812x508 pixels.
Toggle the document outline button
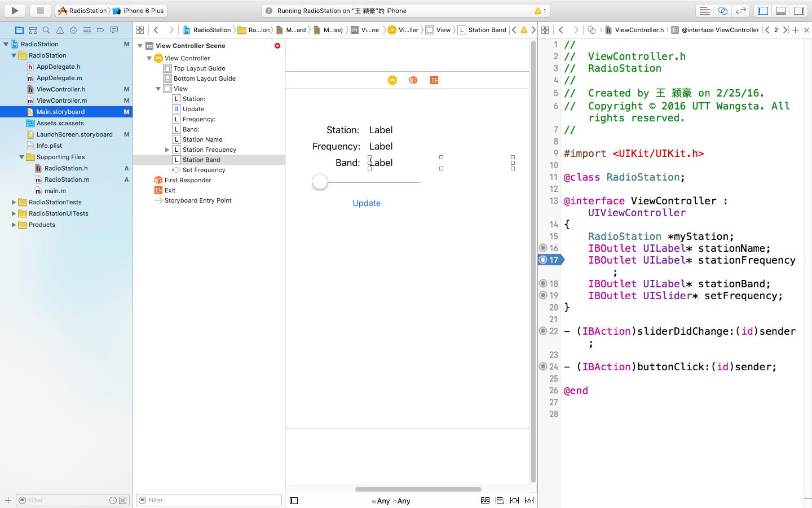(x=294, y=500)
